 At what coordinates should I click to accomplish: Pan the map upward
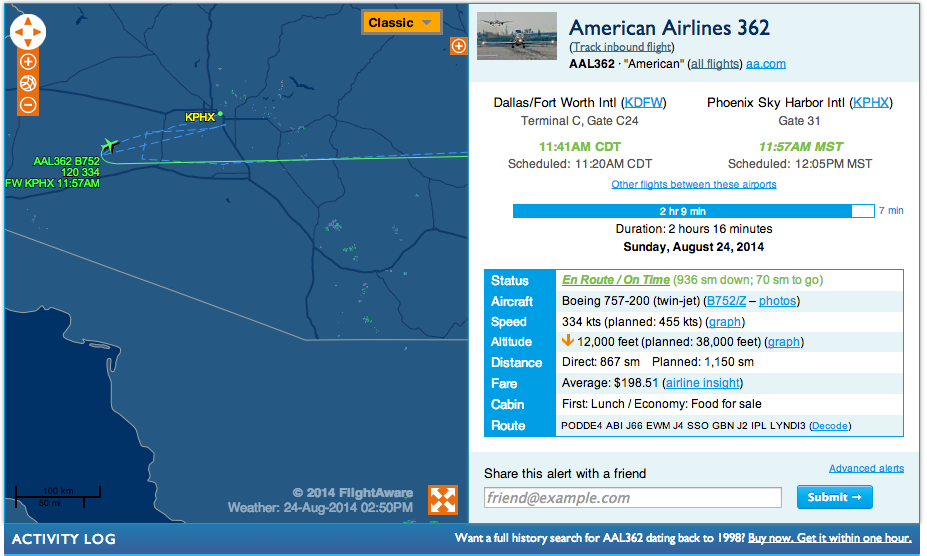click(28, 22)
